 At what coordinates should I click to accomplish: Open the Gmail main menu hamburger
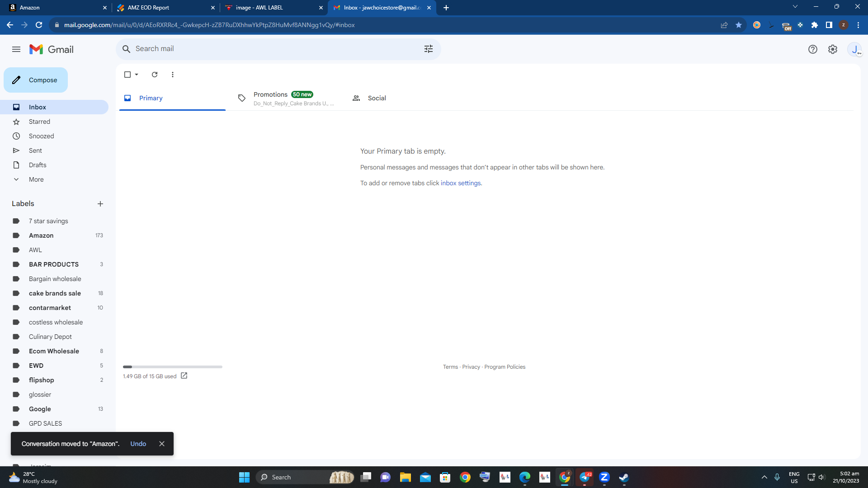point(16,49)
